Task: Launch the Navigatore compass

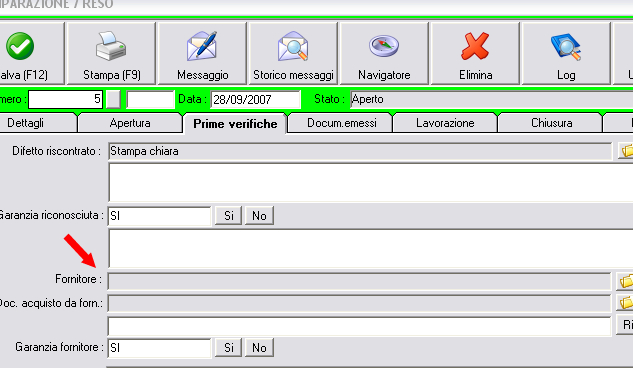Action: click(384, 53)
